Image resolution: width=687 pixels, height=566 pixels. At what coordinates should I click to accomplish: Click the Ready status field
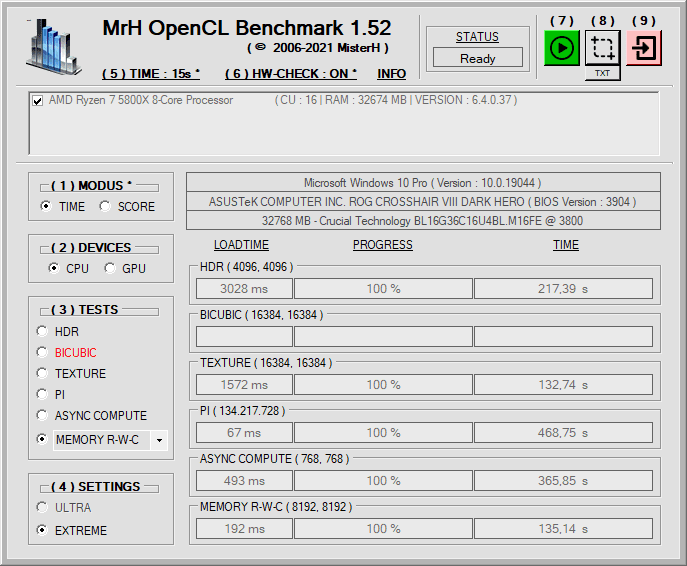[478, 58]
